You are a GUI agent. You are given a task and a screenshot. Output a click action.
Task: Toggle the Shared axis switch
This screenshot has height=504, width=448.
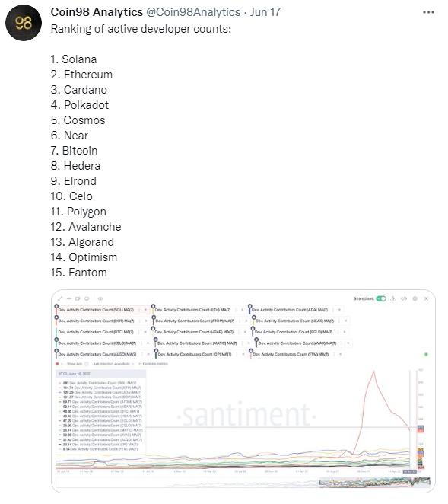pyautogui.click(x=381, y=298)
